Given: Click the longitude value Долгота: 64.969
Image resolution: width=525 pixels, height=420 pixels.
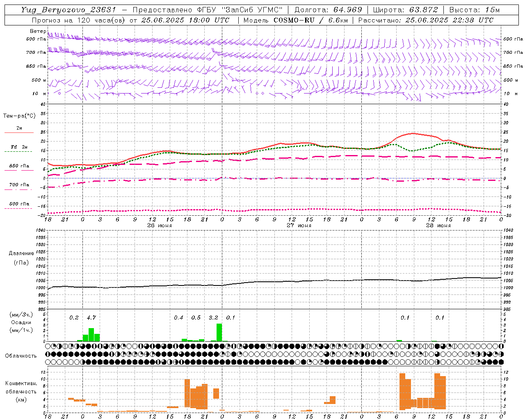Looking at the screenshot, I should pyautogui.click(x=328, y=10).
